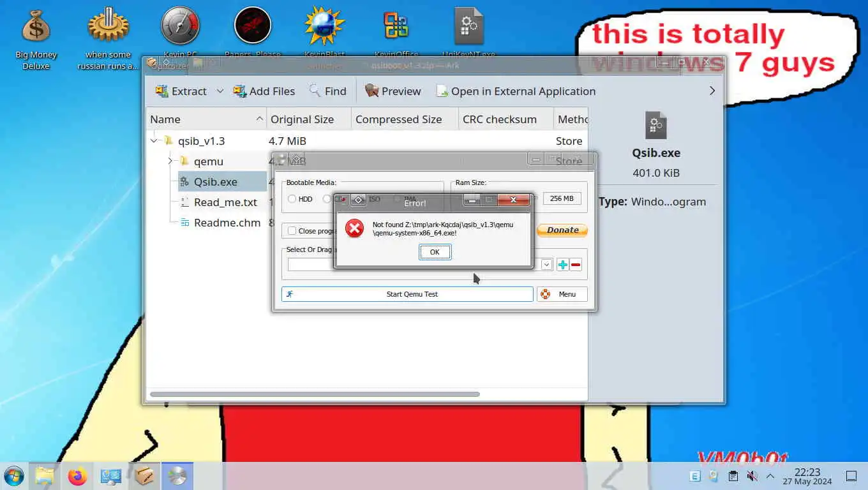Expand the system tray hidden icons arrow
Viewport: 868px width, 490px height.
tap(770, 476)
